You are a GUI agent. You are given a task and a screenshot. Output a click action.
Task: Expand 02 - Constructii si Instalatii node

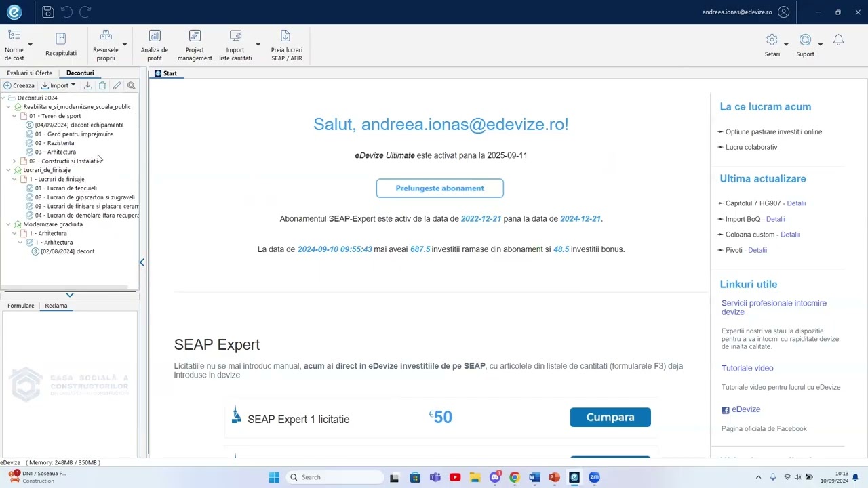tap(15, 161)
